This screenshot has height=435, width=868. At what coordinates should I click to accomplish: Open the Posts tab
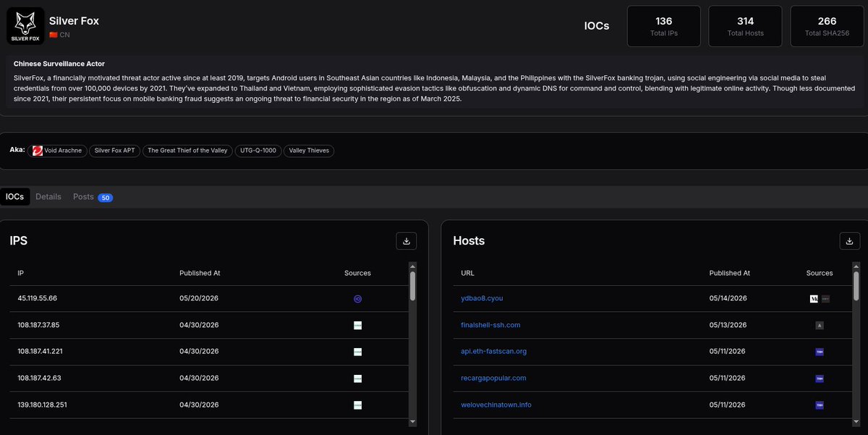tap(93, 197)
